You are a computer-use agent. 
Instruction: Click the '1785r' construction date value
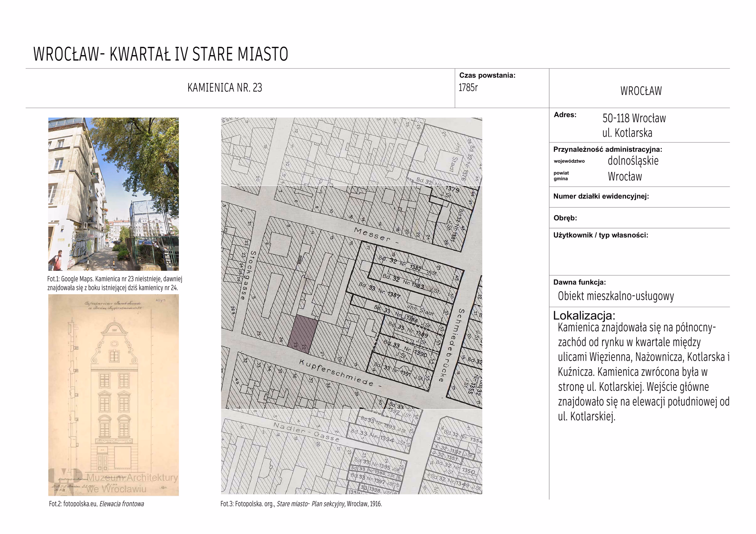(x=468, y=88)
